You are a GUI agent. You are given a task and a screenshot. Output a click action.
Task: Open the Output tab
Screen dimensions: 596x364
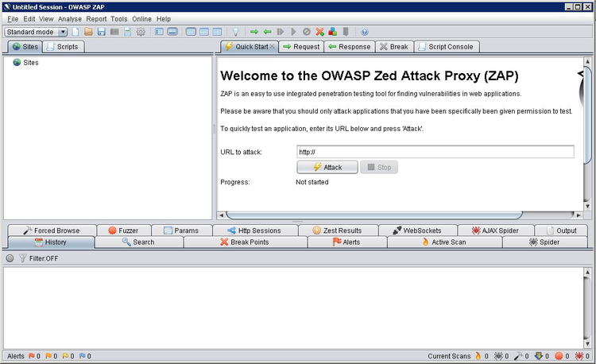[561, 230]
